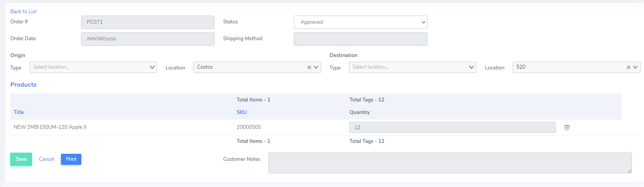Sort products by Title column

(19, 112)
